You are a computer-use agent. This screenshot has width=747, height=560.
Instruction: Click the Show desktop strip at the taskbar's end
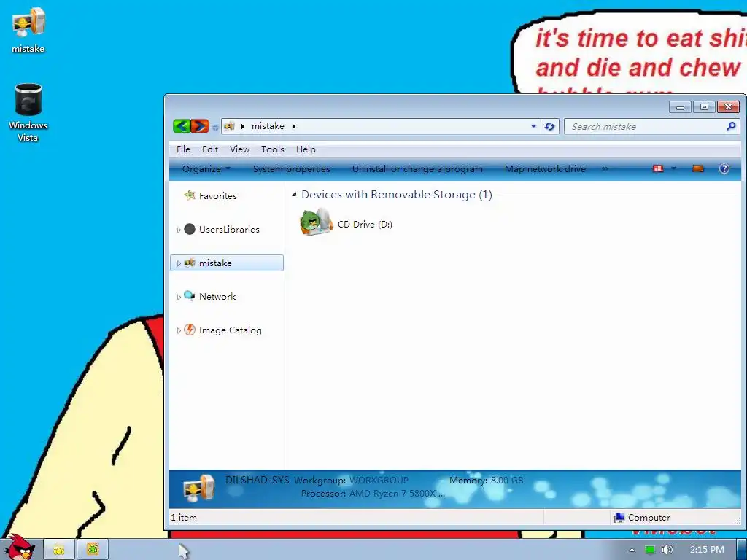pos(742,550)
